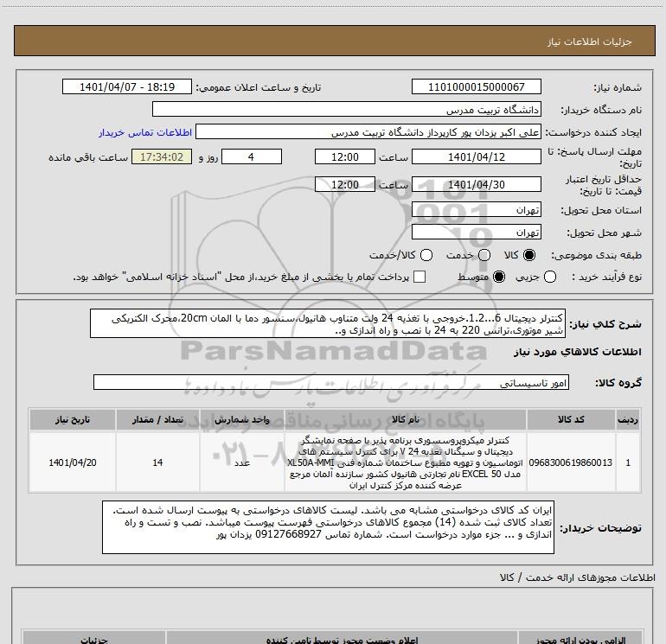Click the اطلاعات مجوزهای ارائه خدمت / کالا heading
This screenshot has height=644, width=666.
tap(578, 577)
